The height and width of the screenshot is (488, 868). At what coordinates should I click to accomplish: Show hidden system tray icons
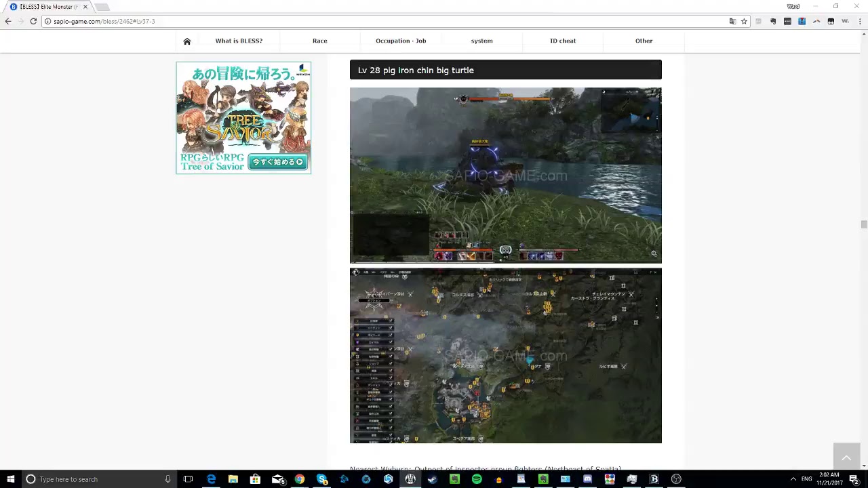[793, 479]
